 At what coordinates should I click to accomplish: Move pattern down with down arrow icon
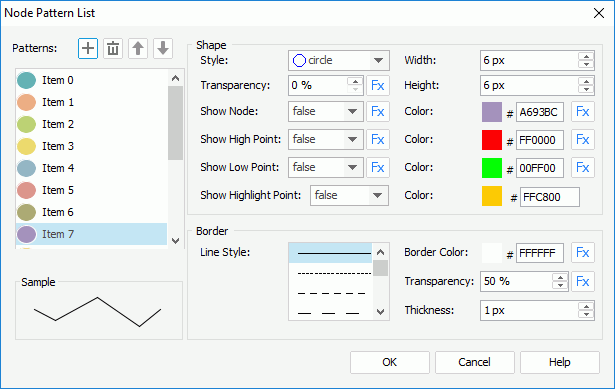pyautogui.click(x=163, y=49)
